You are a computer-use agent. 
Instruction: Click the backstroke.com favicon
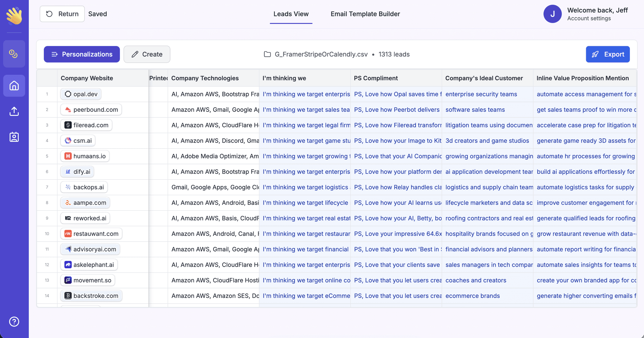[x=68, y=296]
